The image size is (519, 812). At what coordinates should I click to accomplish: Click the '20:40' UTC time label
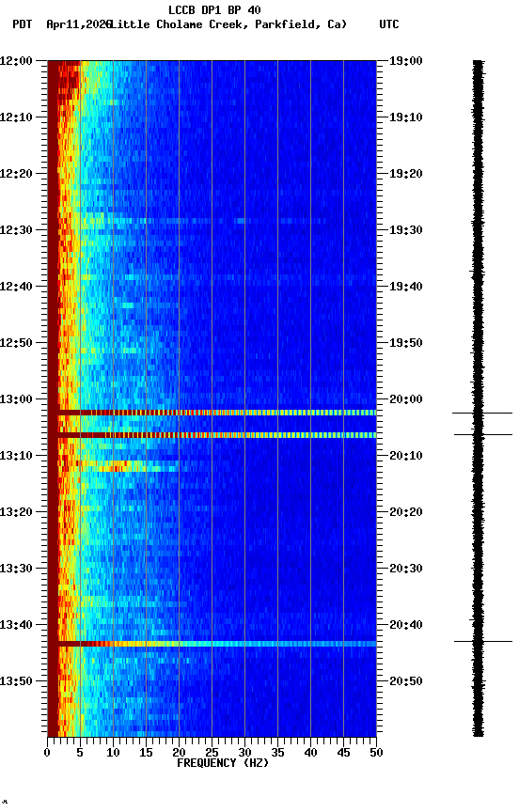click(406, 626)
